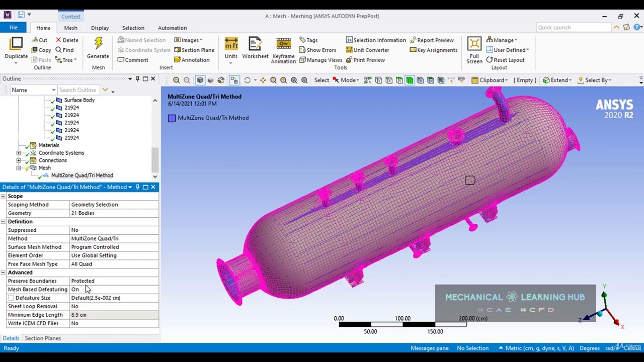Open the File menu

(x=14, y=28)
